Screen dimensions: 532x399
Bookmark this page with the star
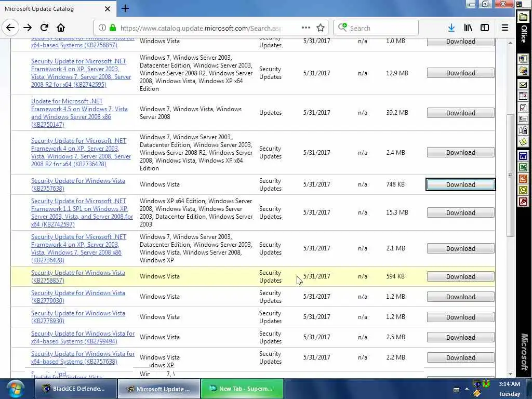pyautogui.click(x=320, y=28)
